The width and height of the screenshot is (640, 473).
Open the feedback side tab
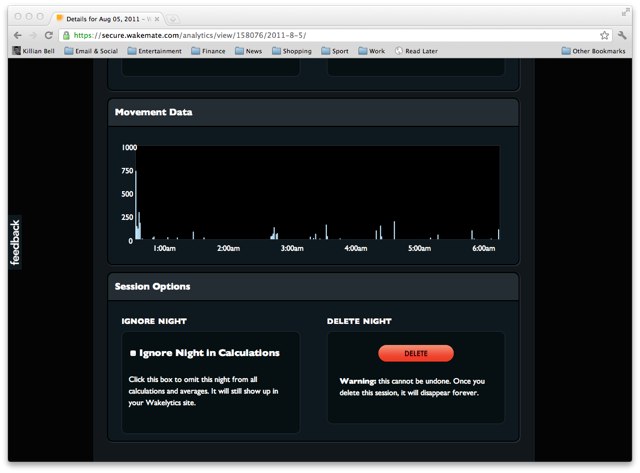click(15, 242)
